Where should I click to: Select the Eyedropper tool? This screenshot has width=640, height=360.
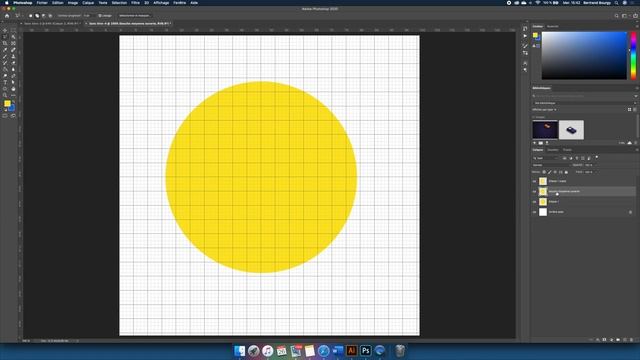(x=5, y=50)
